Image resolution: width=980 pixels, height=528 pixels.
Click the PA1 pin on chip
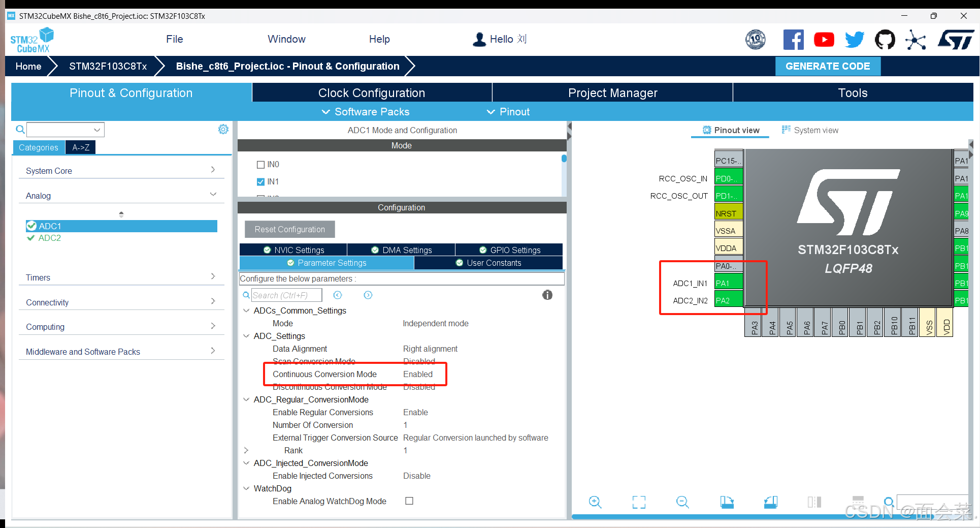tap(729, 283)
